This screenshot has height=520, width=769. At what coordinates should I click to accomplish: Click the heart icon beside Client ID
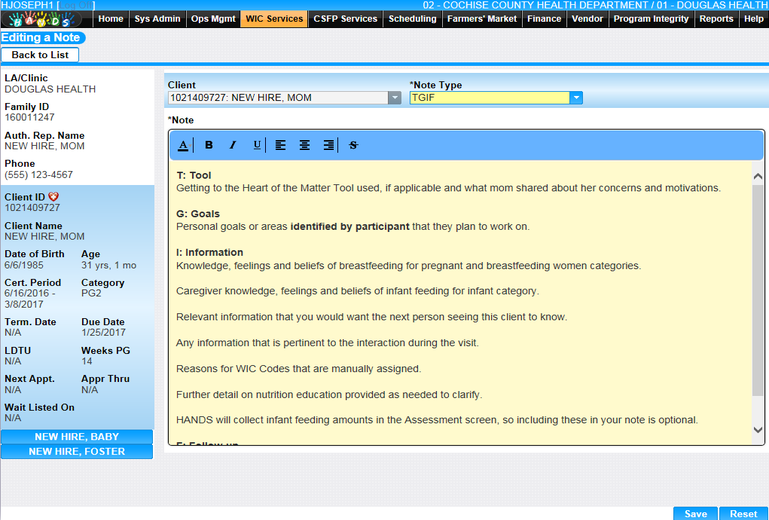(x=54, y=196)
